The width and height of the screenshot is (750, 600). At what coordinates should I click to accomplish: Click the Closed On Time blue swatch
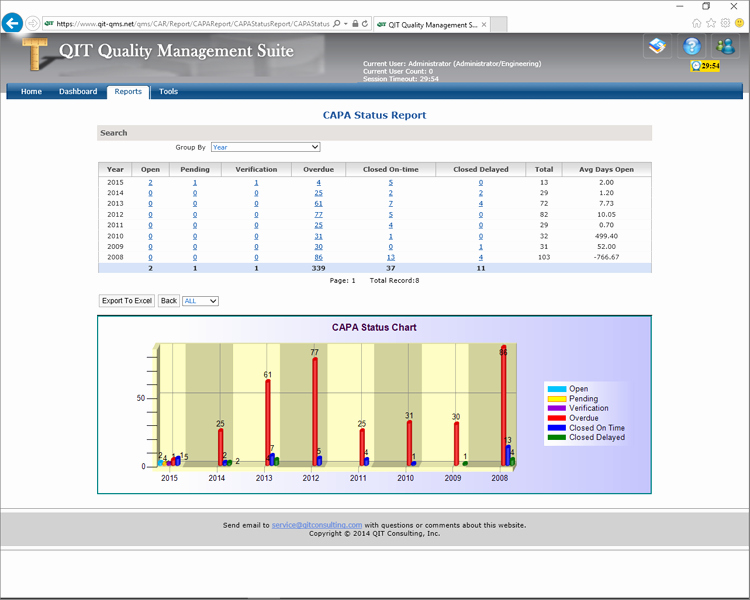coord(557,428)
